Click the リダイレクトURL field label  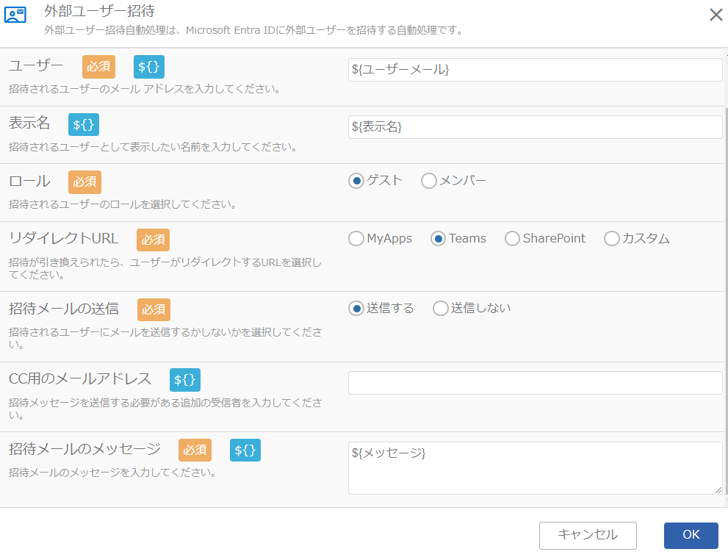coord(64,239)
